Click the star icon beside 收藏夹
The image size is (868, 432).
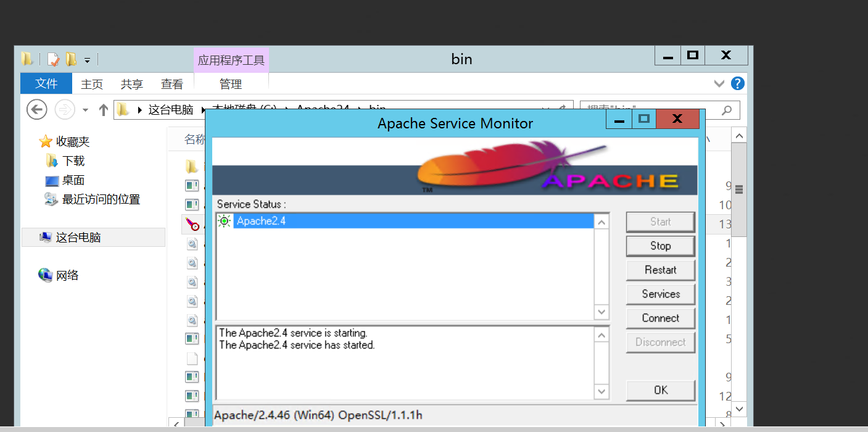pyautogui.click(x=45, y=141)
